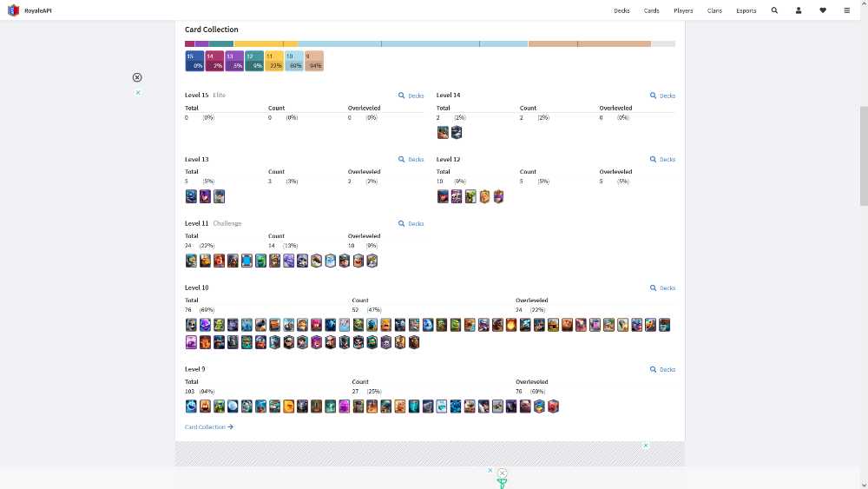Open the first Level 9 card
The image size is (868, 489).
click(191, 406)
